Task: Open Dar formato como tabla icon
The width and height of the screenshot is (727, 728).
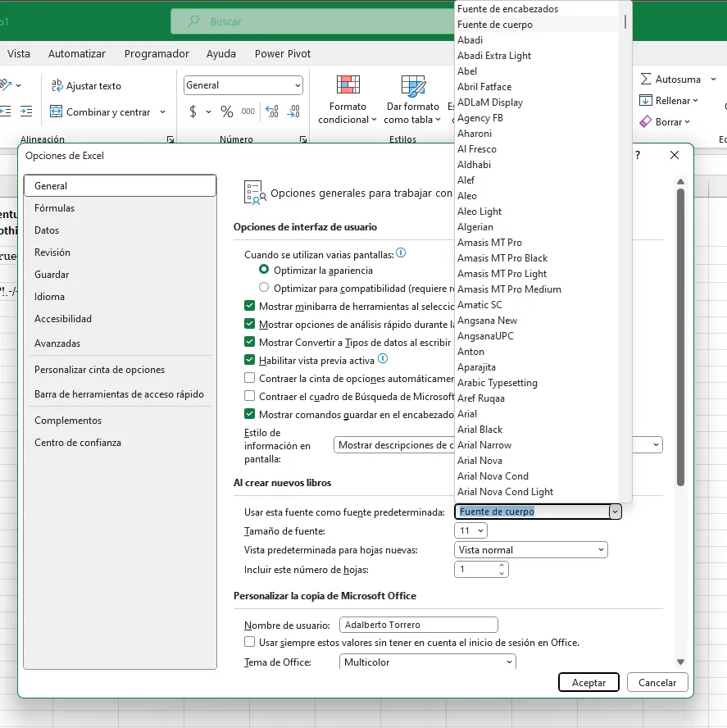Action: [413, 86]
